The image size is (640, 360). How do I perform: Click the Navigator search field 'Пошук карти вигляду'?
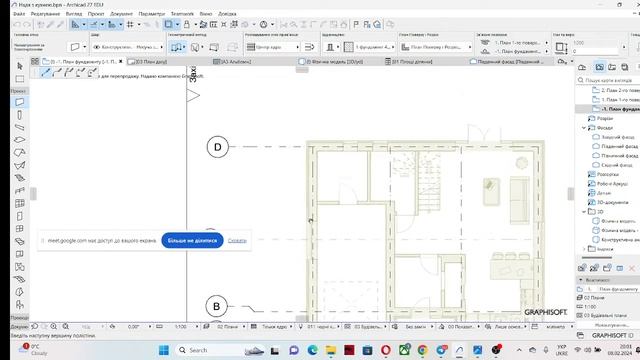click(x=608, y=80)
